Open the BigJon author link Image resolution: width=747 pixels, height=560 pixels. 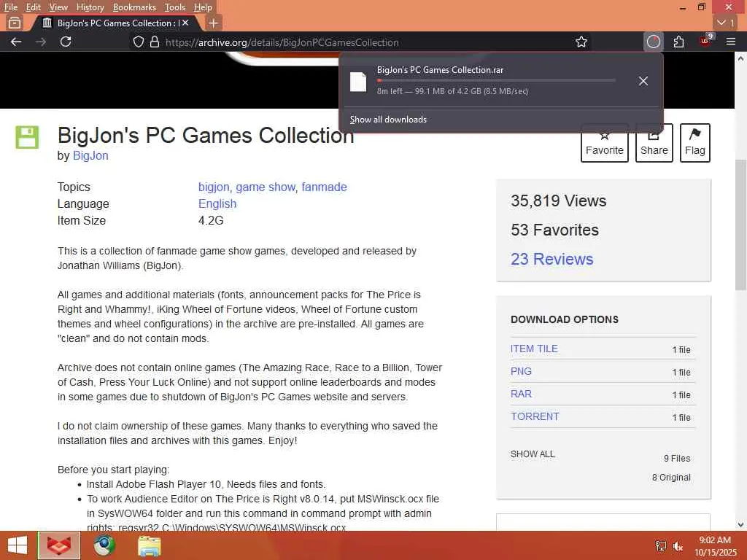[90, 156]
